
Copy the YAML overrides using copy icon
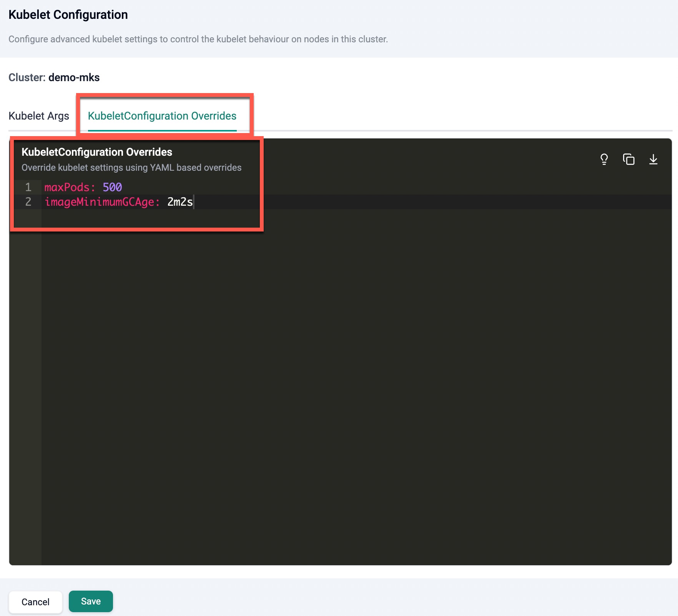point(628,159)
